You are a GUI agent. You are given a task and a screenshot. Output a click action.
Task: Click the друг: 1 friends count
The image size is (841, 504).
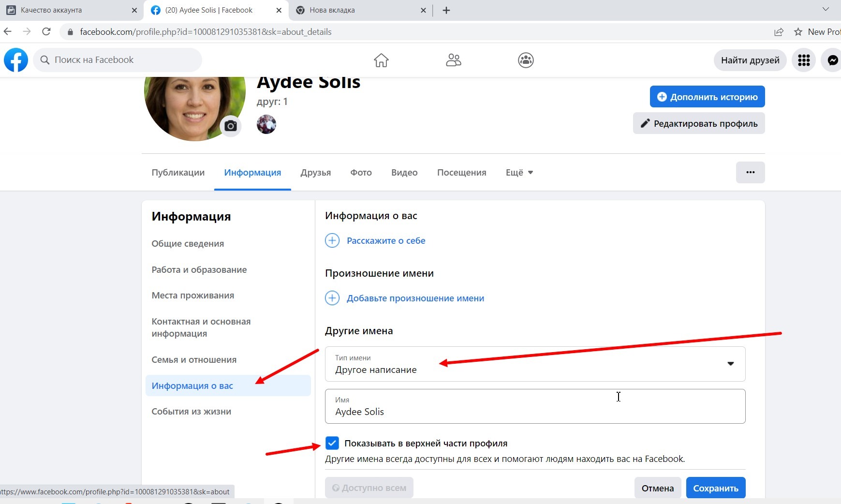(272, 102)
